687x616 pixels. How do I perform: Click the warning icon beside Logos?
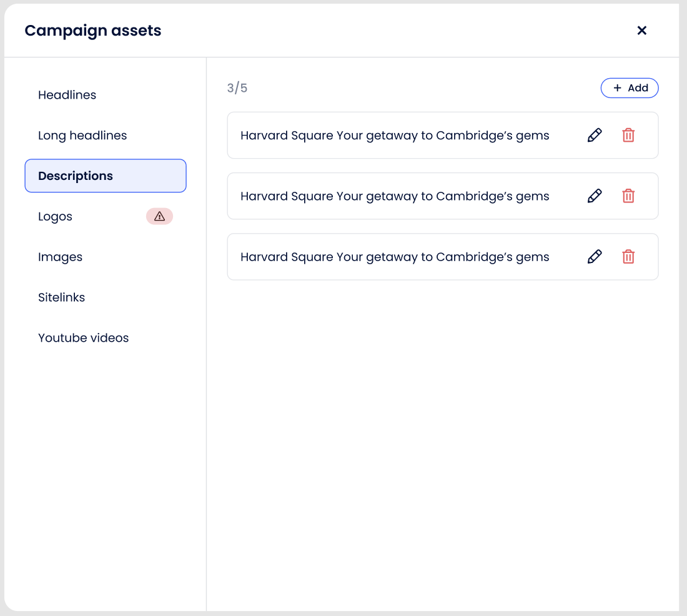159,217
